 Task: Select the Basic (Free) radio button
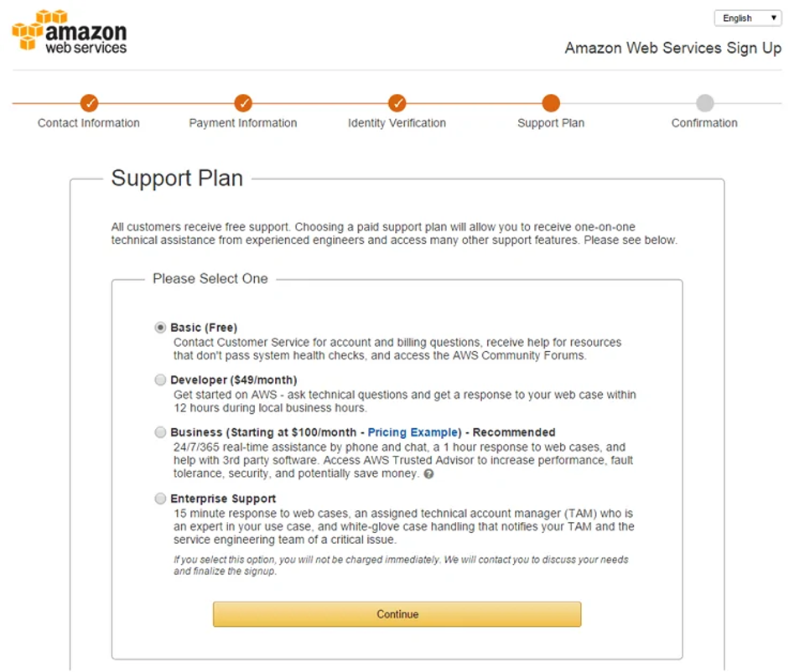(160, 328)
